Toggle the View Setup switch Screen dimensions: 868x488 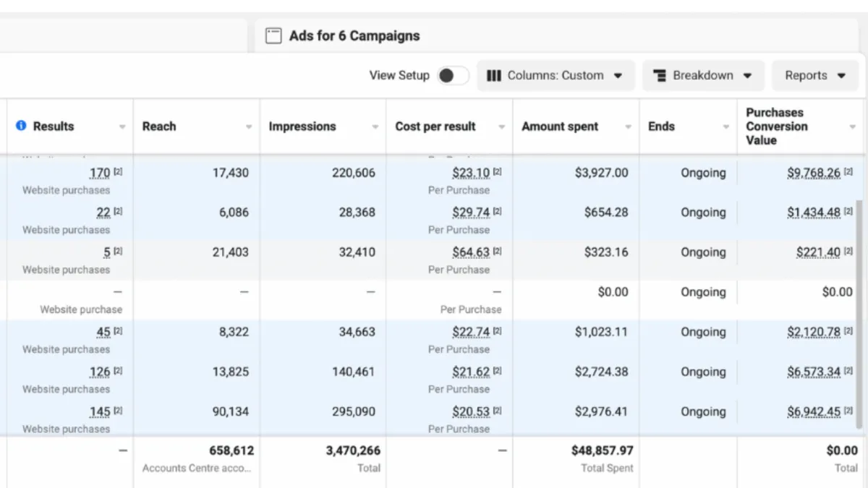coord(453,75)
